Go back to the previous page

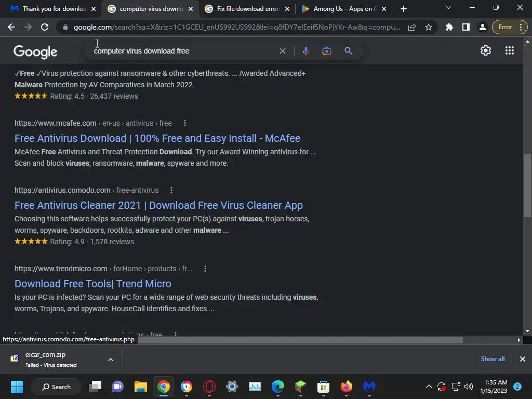pyautogui.click(x=11, y=27)
